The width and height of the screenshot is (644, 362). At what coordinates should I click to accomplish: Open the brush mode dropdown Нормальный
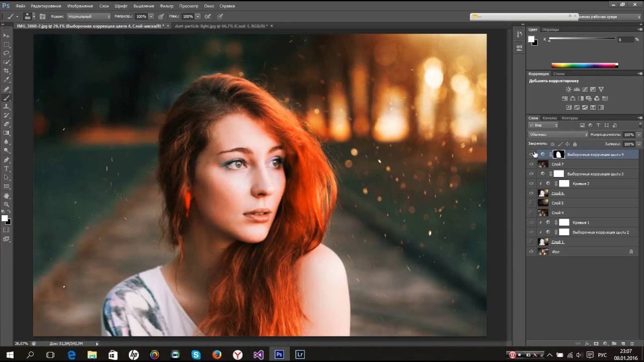pyautogui.click(x=89, y=17)
